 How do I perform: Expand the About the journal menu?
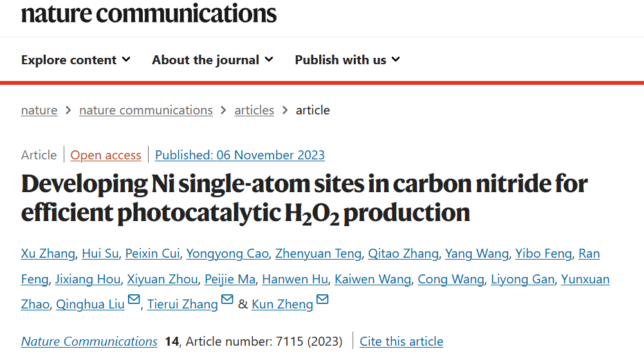[x=212, y=60]
